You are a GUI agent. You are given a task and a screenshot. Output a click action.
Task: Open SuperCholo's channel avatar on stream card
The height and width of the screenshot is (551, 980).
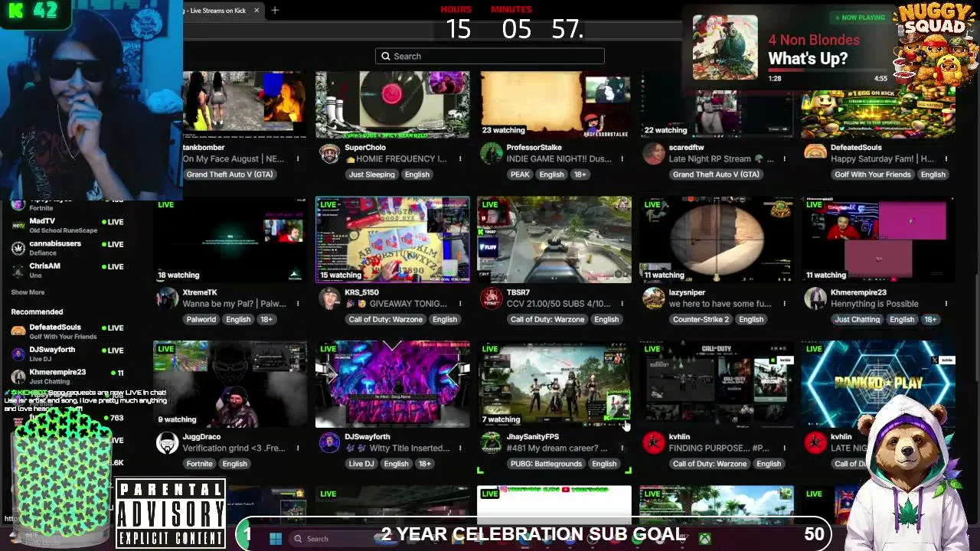tap(329, 153)
